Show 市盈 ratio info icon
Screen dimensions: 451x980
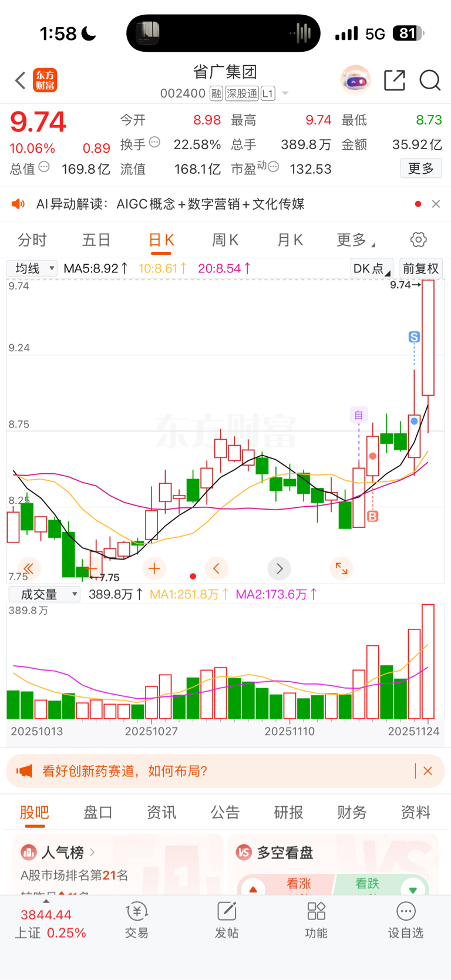[x=273, y=167]
